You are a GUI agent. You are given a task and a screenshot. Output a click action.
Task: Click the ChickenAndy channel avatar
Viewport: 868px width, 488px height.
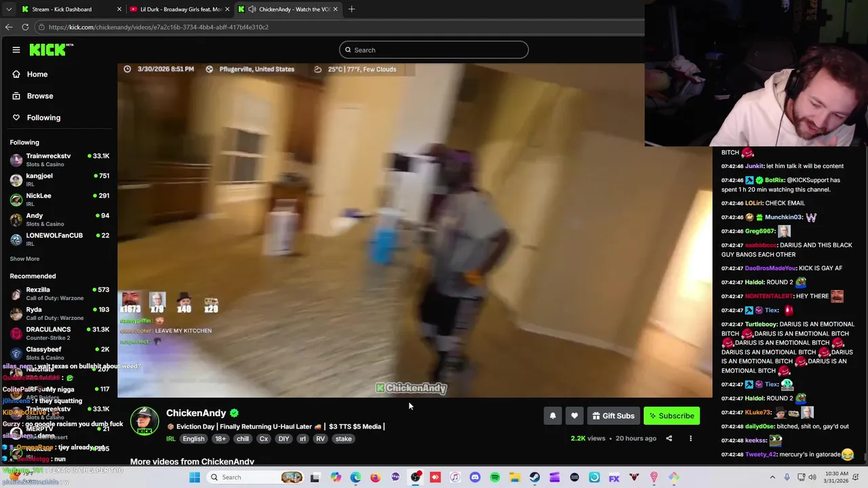tap(144, 421)
